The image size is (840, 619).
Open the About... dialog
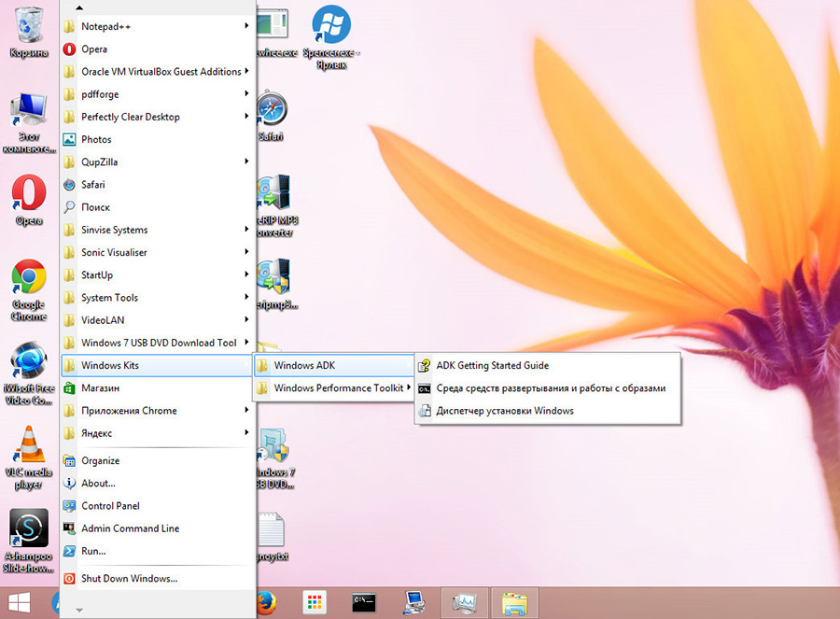pyautogui.click(x=158, y=483)
